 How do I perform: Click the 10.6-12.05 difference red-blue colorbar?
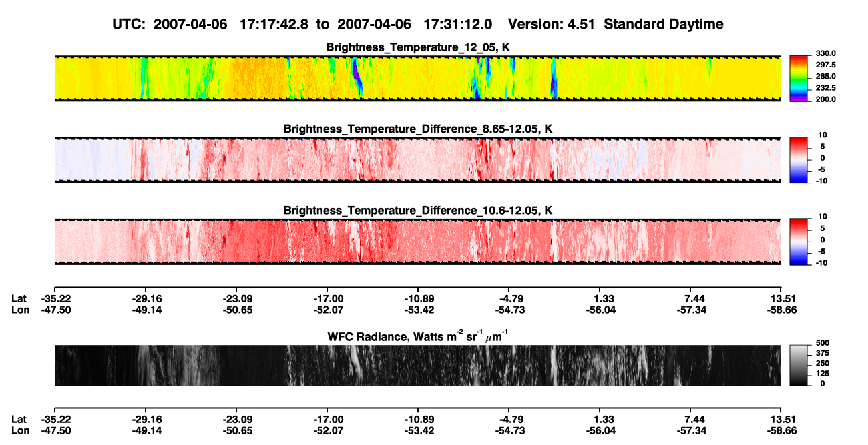[x=799, y=240]
